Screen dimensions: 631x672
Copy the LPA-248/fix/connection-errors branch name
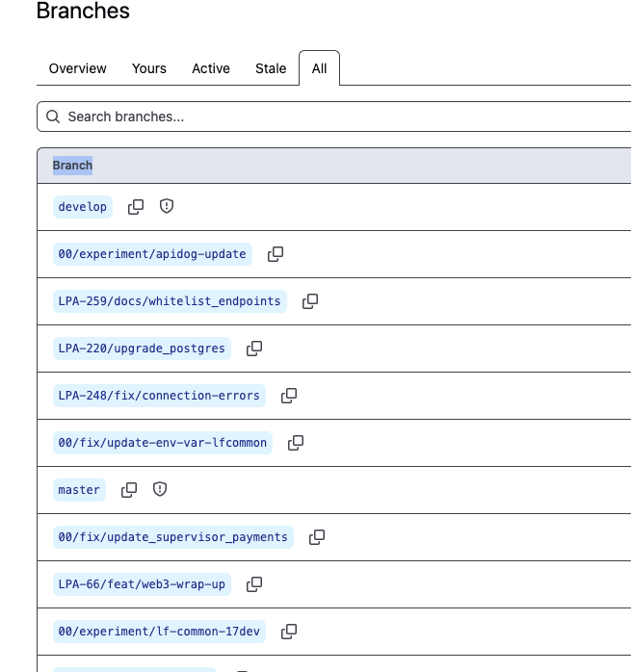pyautogui.click(x=289, y=396)
